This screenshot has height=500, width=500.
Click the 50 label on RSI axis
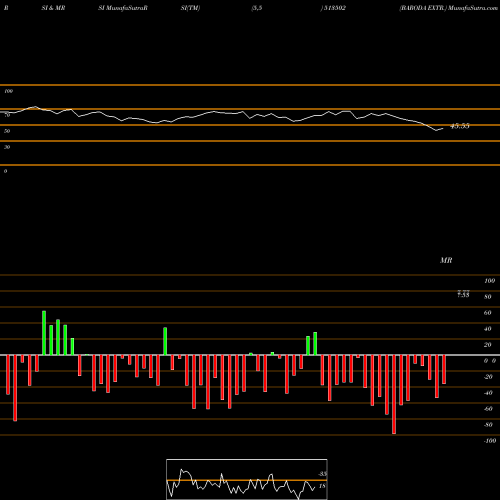click(7, 131)
